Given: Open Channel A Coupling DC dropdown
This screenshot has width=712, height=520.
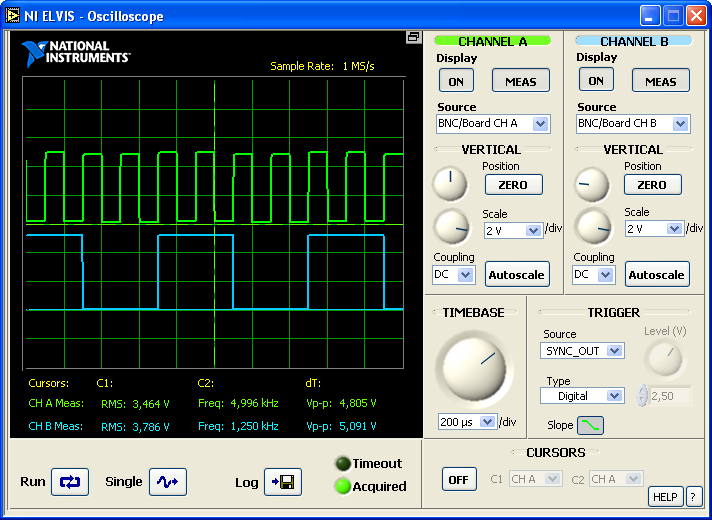Looking at the screenshot, I should click(x=454, y=275).
